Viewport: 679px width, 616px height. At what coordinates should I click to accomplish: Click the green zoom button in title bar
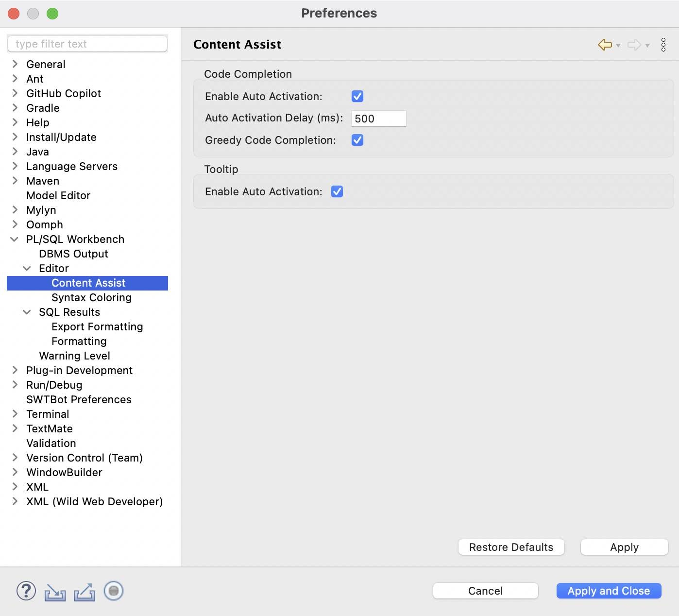[x=52, y=14]
